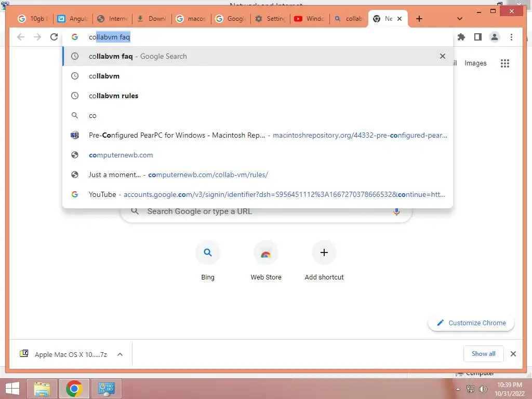Switch to the Google tab before Settings
This screenshot has height=399, width=532.
click(231, 19)
